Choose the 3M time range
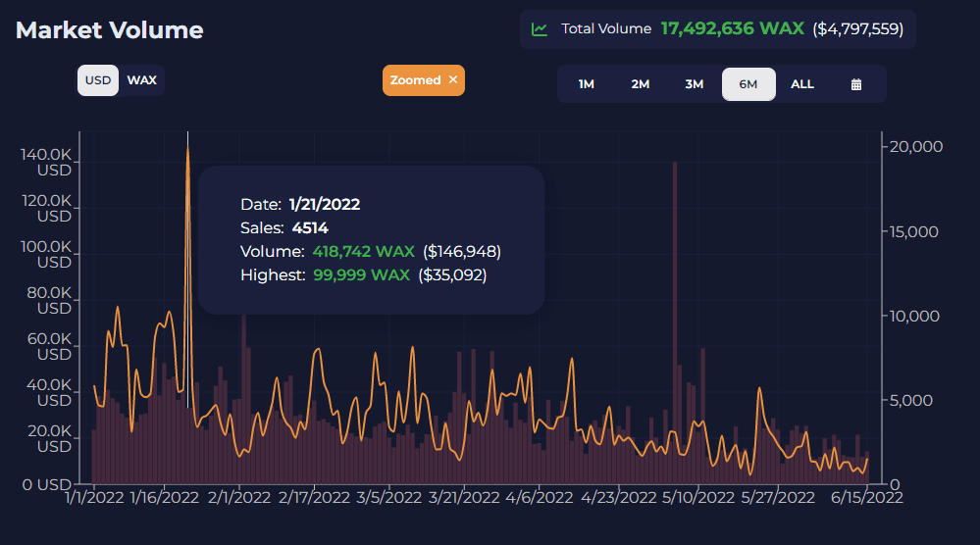 [694, 84]
